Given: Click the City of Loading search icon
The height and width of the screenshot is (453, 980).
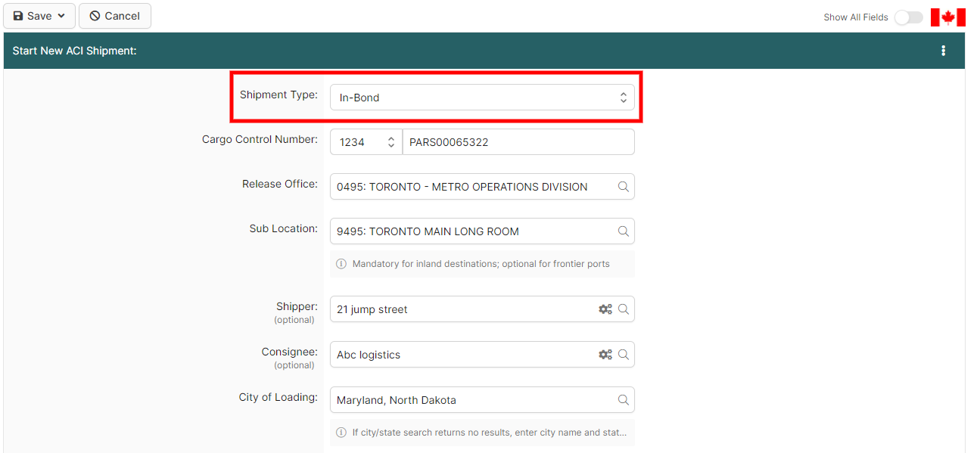Looking at the screenshot, I should point(624,400).
